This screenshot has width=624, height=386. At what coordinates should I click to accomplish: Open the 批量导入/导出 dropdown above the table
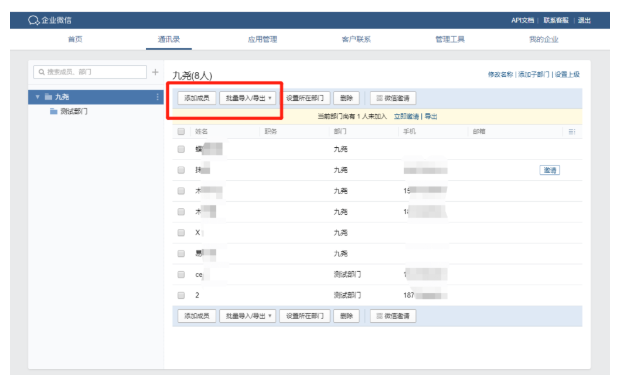click(248, 98)
